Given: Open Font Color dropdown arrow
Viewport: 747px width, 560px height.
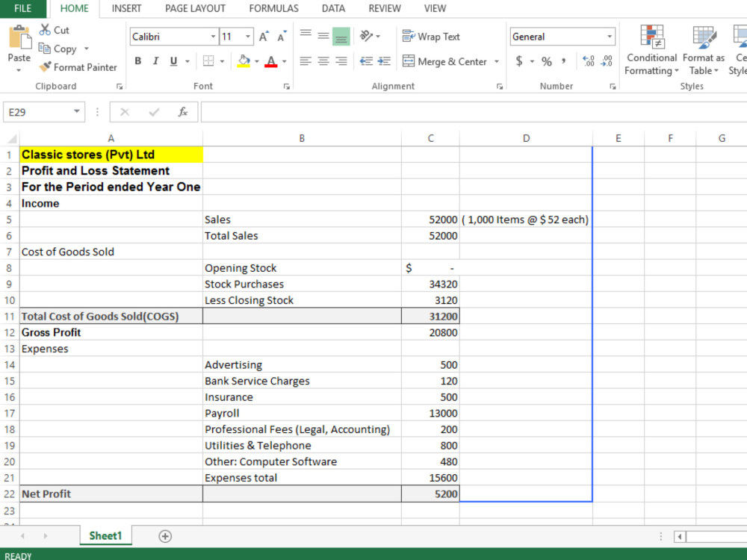Looking at the screenshot, I should [285, 61].
